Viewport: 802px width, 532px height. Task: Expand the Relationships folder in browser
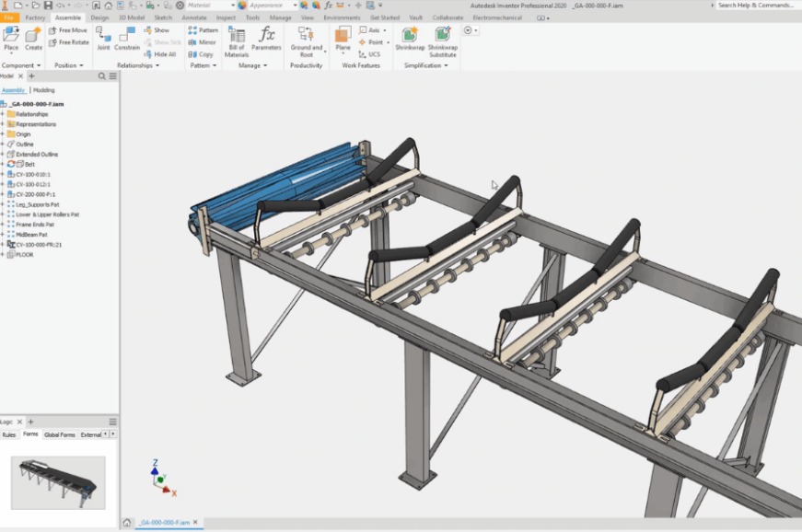[x=3, y=114]
